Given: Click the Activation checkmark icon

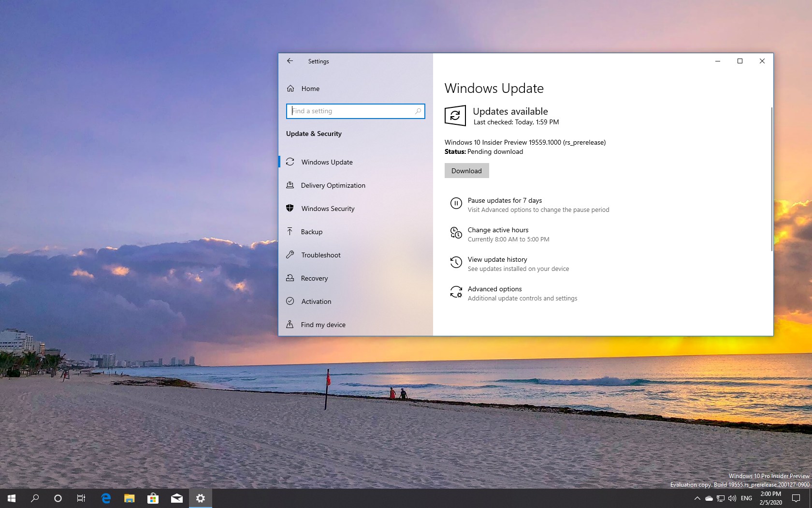Looking at the screenshot, I should [x=290, y=301].
